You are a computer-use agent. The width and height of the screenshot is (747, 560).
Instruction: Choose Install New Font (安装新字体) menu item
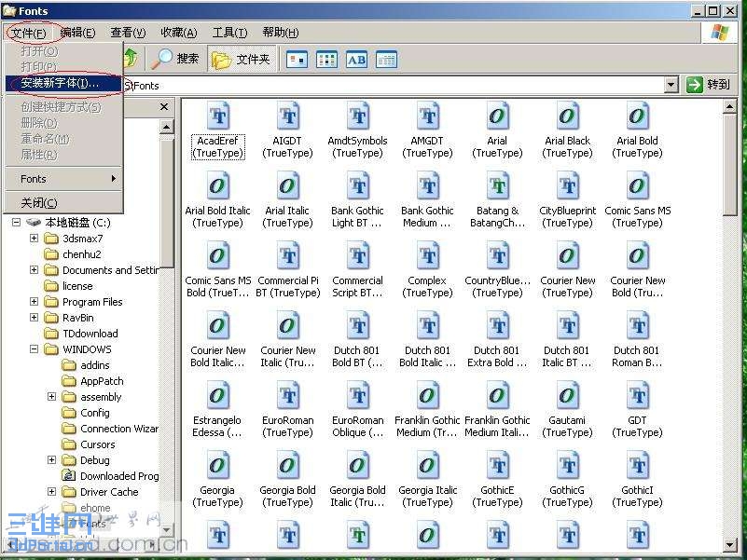63,83
